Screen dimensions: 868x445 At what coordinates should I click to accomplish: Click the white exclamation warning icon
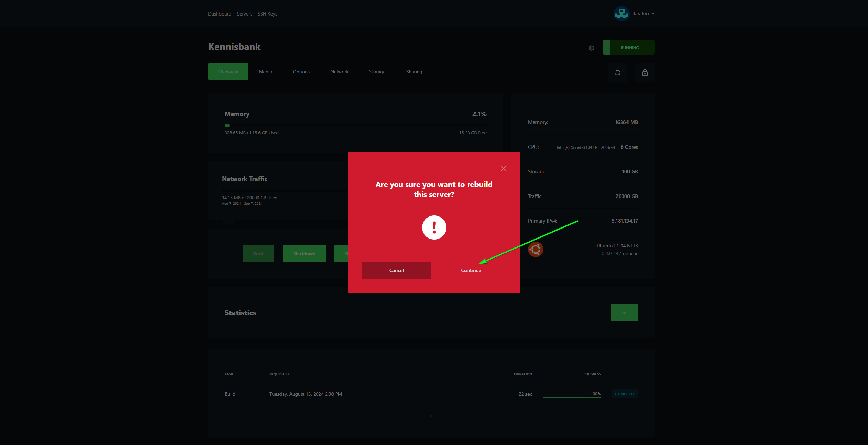pyautogui.click(x=434, y=227)
